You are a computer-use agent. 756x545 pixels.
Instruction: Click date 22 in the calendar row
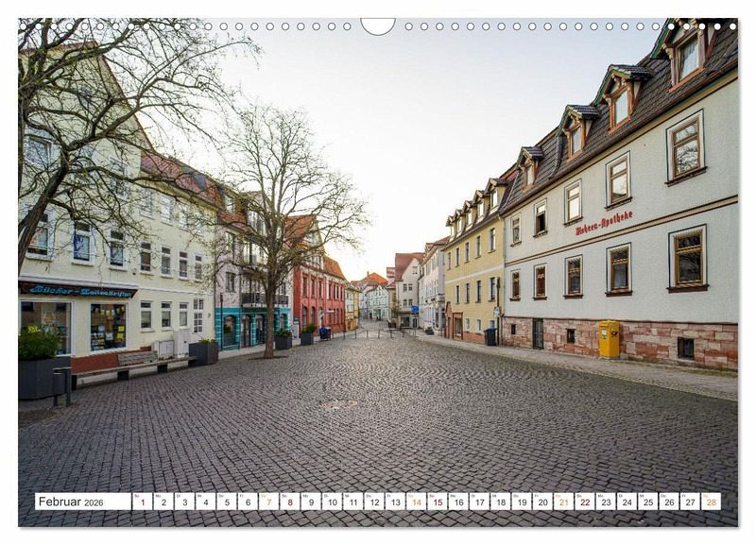click(x=584, y=502)
